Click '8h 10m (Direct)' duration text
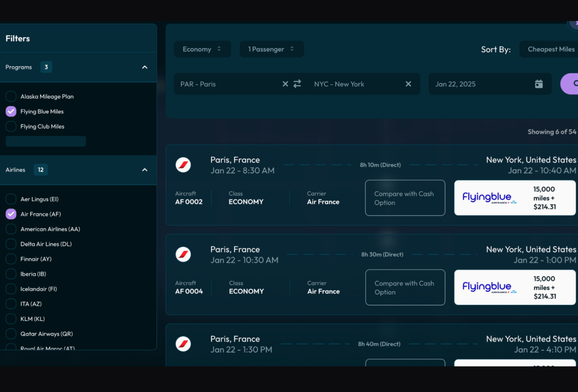 380,165
